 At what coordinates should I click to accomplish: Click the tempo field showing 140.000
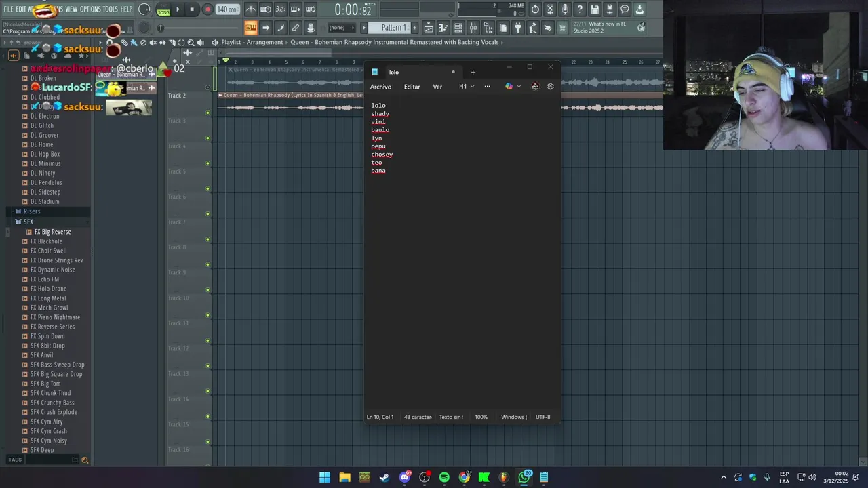coord(226,9)
